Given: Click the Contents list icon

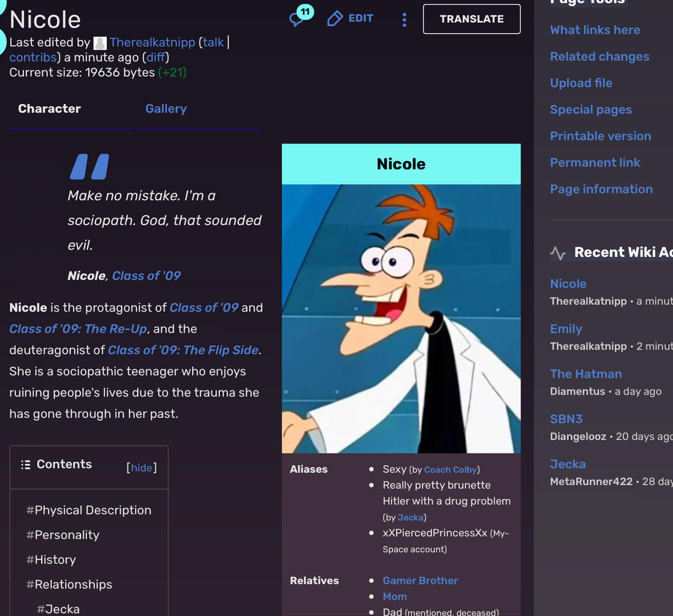Looking at the screenshot, I should pyautogui.click(x=26, y=465).
